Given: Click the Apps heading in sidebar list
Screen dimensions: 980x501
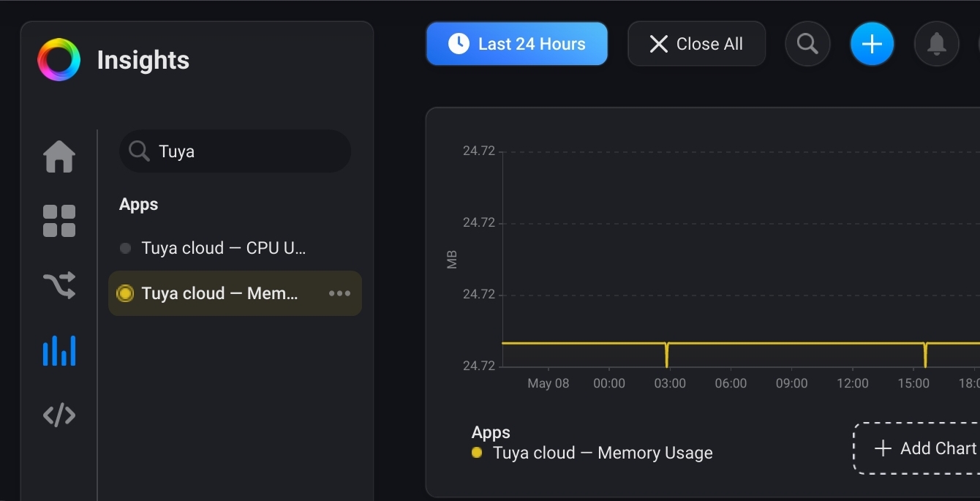Looking at the screenshot, I should tap(139, 204).
